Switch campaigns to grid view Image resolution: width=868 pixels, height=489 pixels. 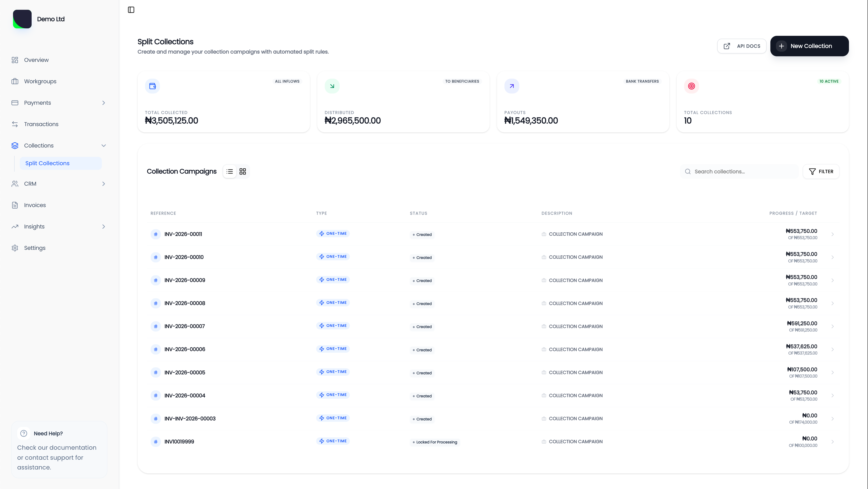click(243, 171)
